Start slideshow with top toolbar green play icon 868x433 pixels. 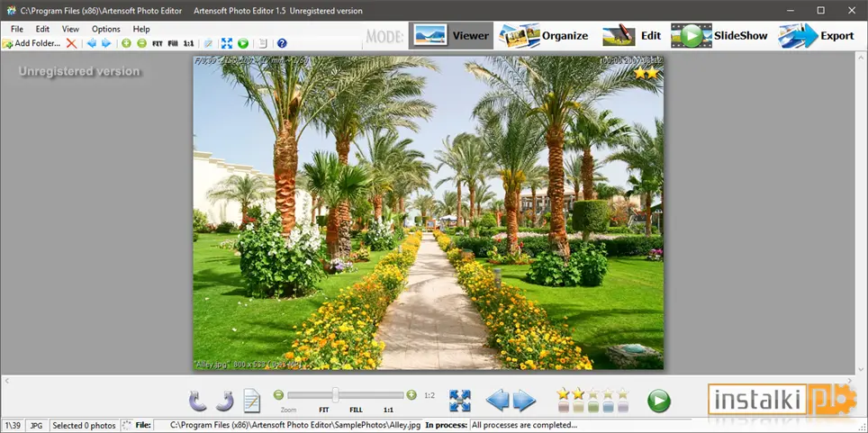coord(243,43)
